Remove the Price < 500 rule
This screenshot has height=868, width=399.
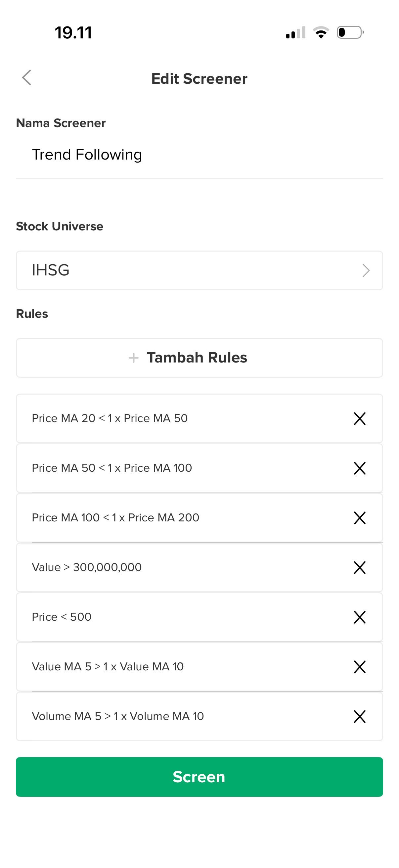(360, 617)
